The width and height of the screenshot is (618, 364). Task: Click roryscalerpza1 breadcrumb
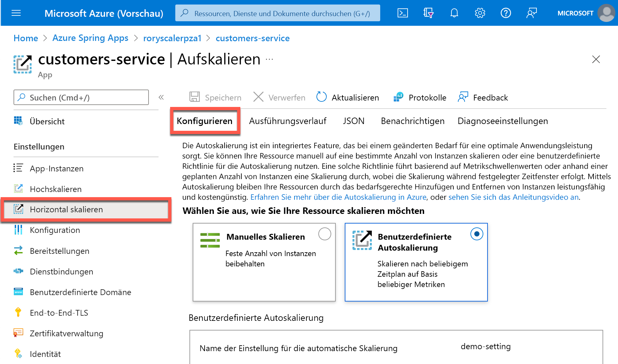172,38
